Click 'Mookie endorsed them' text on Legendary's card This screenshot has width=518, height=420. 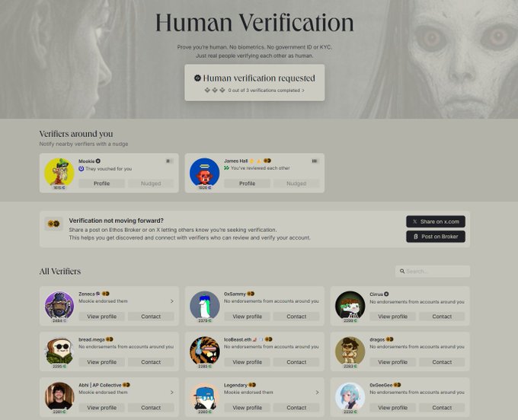248,393
